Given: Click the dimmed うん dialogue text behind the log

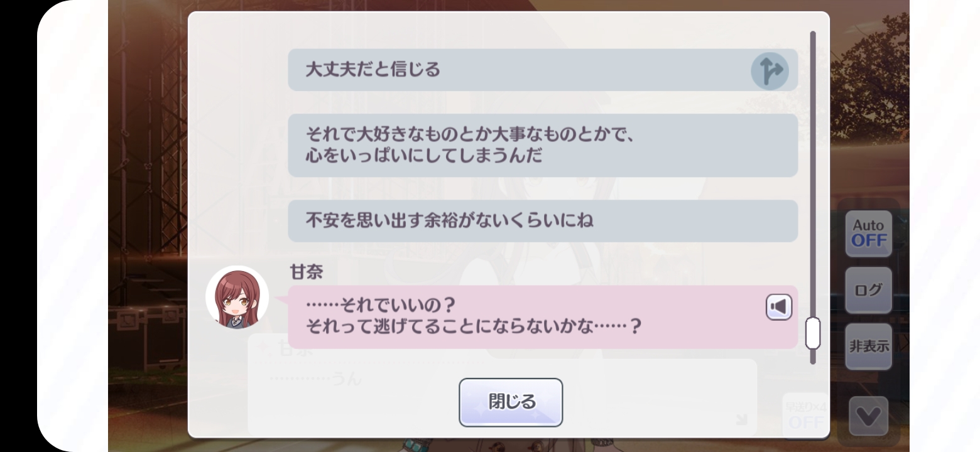Looking at the screenshot, I should 347,380.
